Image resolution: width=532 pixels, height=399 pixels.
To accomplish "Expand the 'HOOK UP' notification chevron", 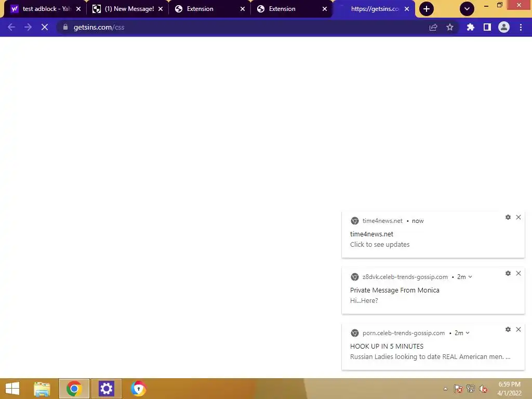I will point(468,333).
